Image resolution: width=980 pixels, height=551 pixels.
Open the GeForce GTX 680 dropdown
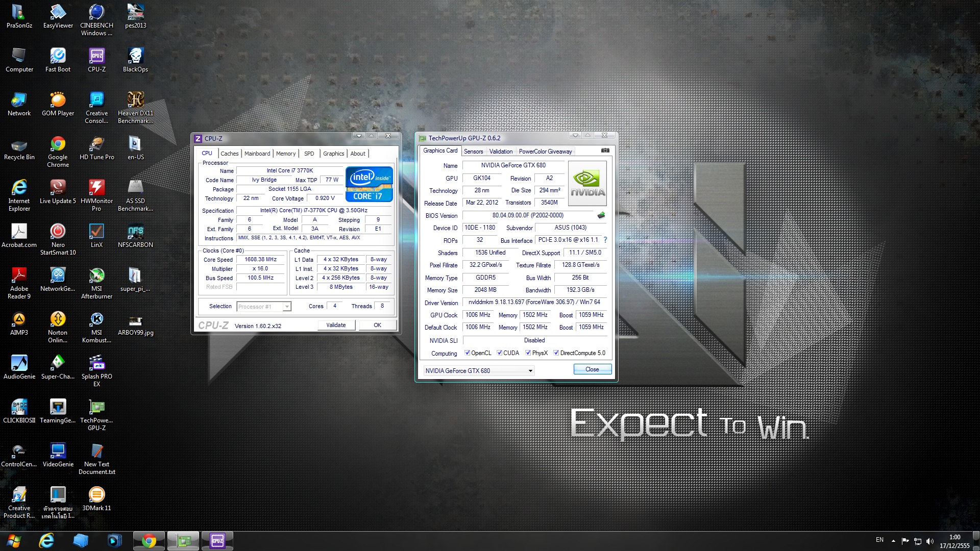click(530, 371)
